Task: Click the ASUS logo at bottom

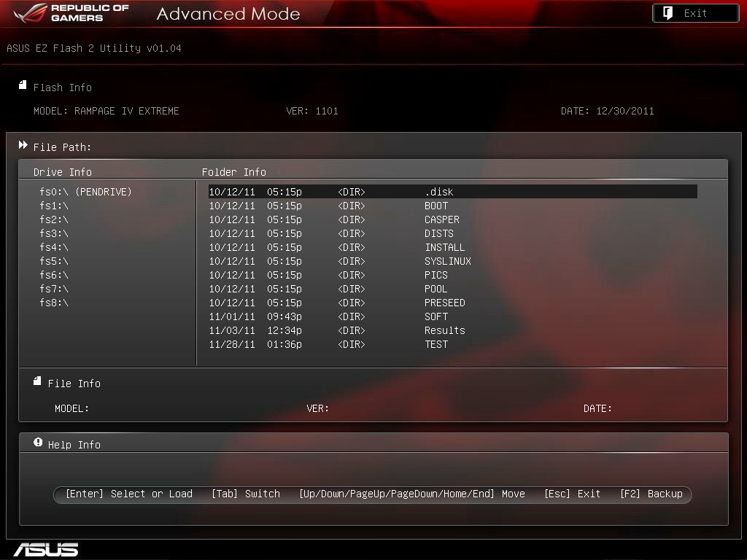Action: point(46,550)
